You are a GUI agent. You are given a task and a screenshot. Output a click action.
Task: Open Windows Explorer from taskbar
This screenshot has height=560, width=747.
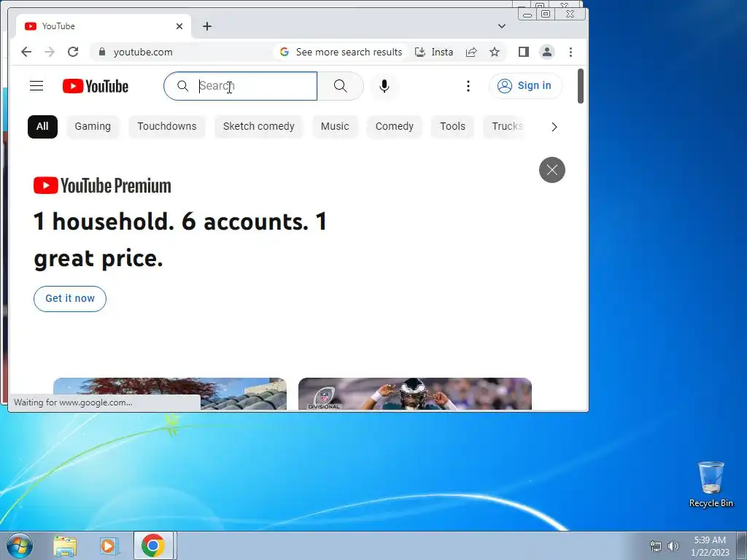click(65, 546)
